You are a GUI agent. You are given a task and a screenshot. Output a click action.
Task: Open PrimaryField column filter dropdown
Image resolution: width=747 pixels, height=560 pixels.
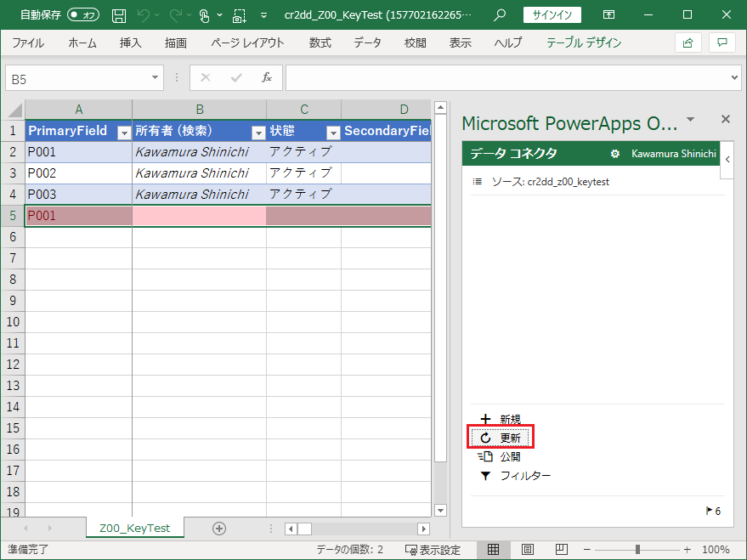pyautogui.click(x=123, y=132)
